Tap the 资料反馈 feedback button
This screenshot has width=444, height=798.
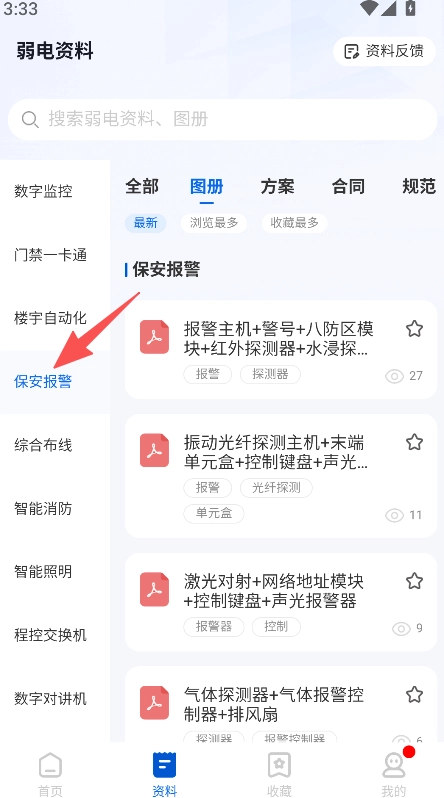point(384,51)
